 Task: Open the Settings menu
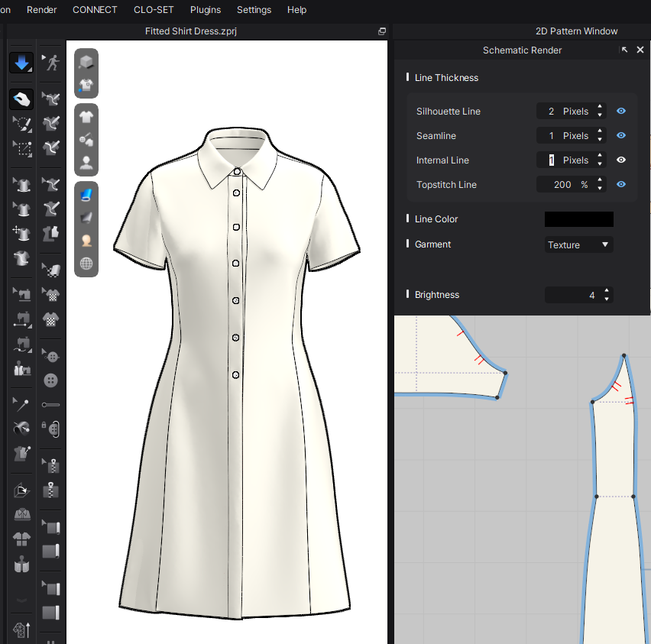[254, 10]
